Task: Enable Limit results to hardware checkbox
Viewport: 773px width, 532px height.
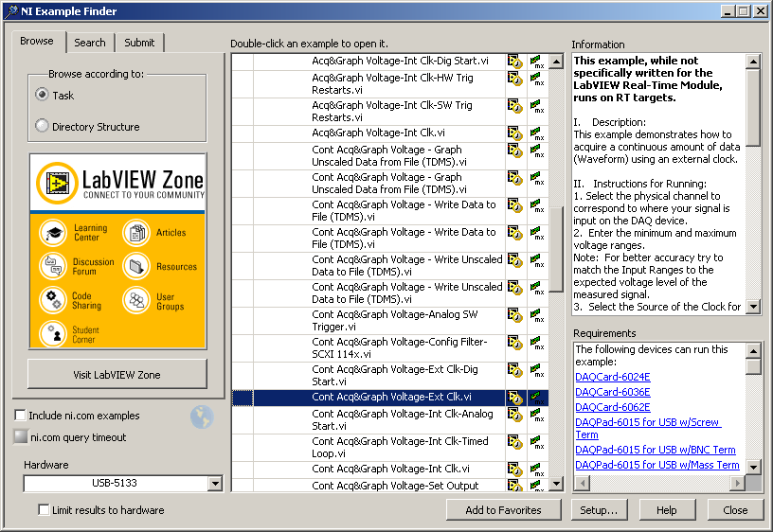Action: click(44, 510)
